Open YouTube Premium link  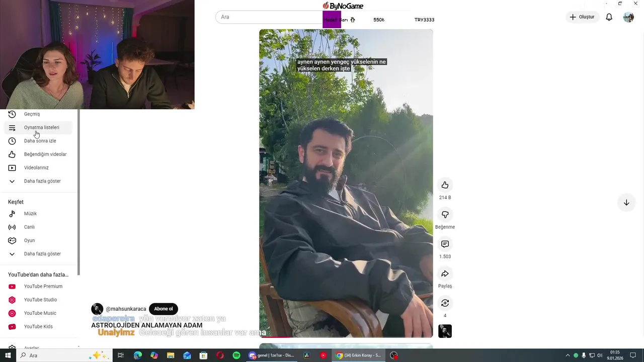[x=38, y=287]
